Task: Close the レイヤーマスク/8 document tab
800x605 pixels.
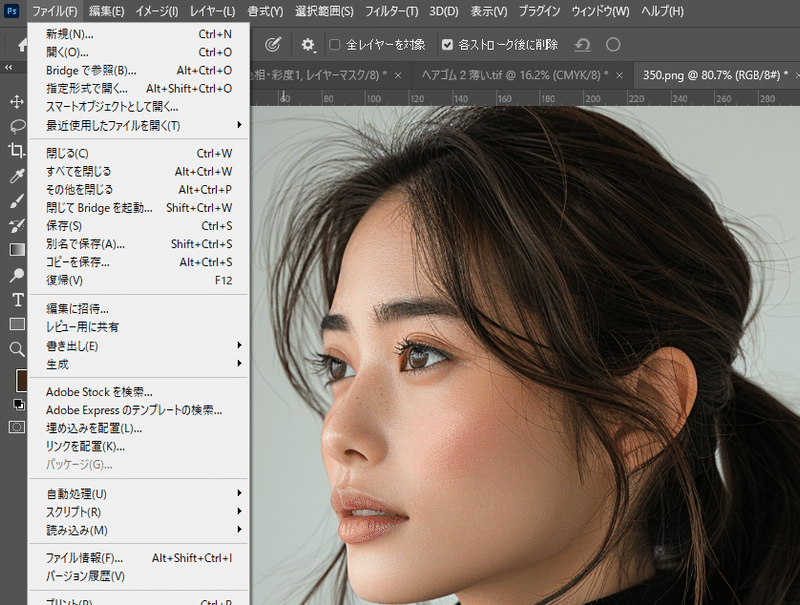Action: click(398, 75)
